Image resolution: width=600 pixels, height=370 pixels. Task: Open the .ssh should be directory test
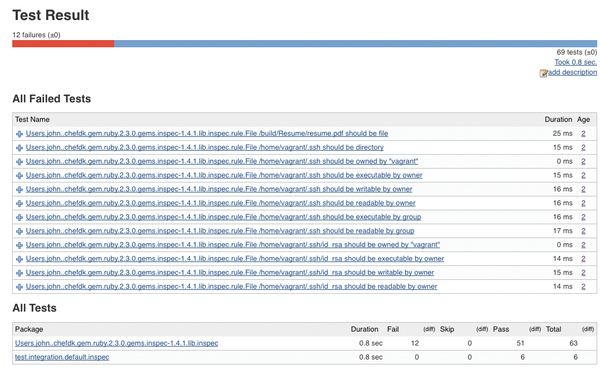[x=204, y=147]
